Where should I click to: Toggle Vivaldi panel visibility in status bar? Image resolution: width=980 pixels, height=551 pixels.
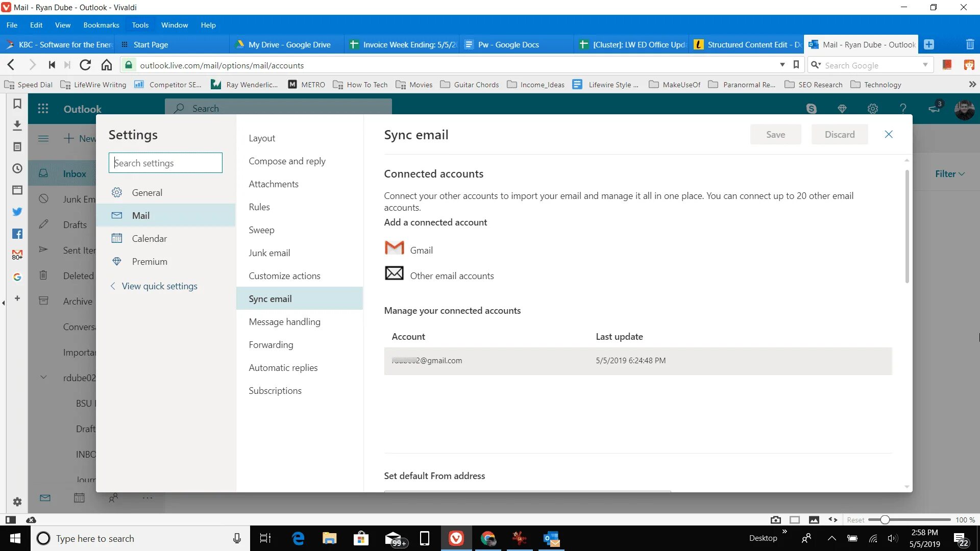10,520
